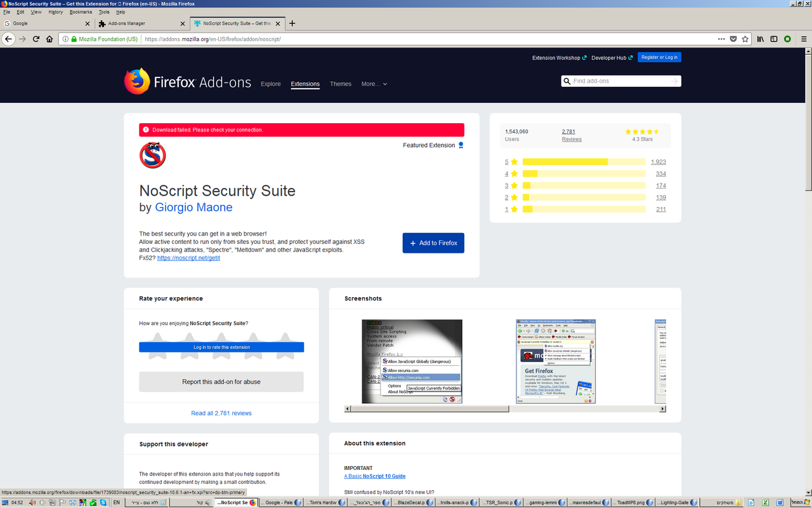Focus the Find add-ons search field

pyautogui.click(x=621, y=81)
